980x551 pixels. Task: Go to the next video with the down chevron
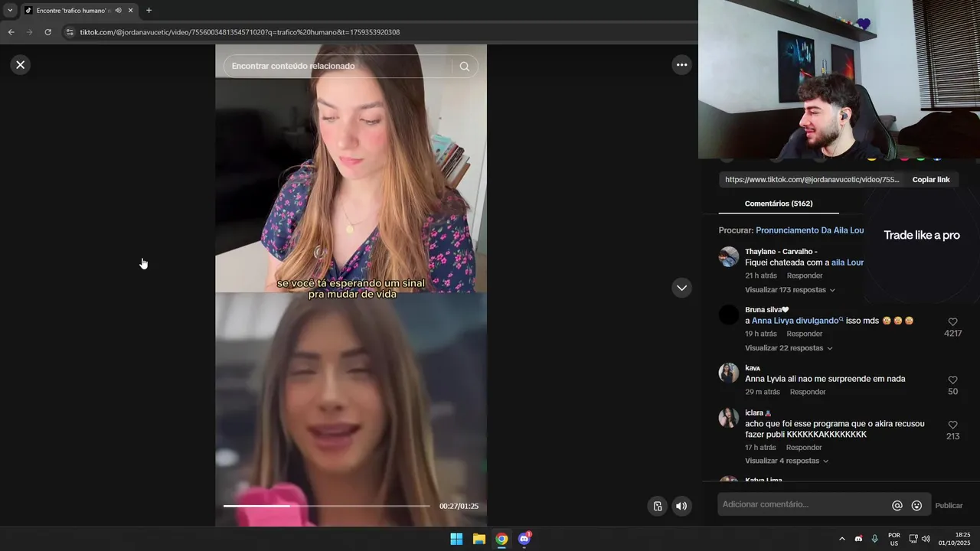[x=681, y=288]
